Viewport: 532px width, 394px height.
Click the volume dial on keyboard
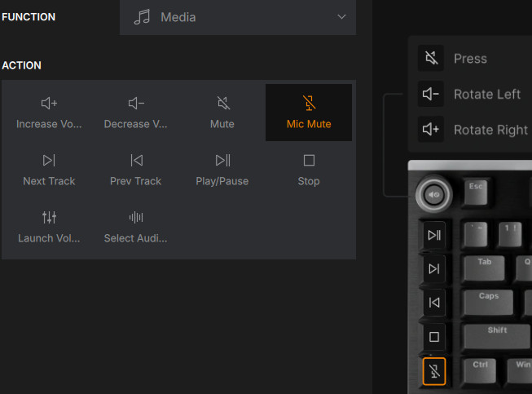(434, 195)
